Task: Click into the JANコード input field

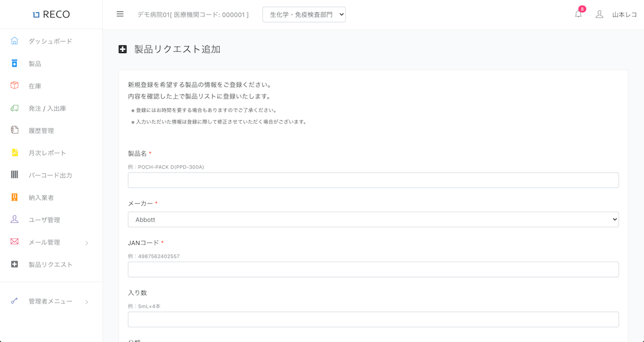Action: pyautogui.click(x=373, y=270)
